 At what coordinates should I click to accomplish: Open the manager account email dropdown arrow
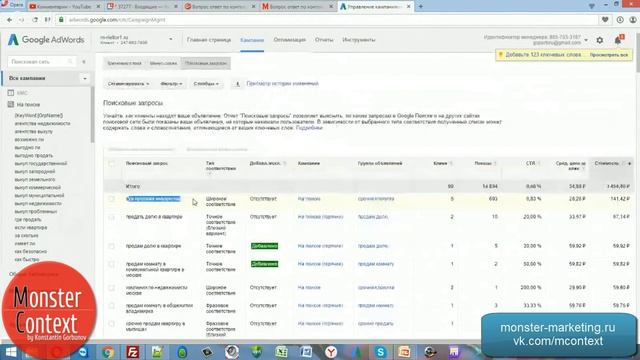[587, 40]
